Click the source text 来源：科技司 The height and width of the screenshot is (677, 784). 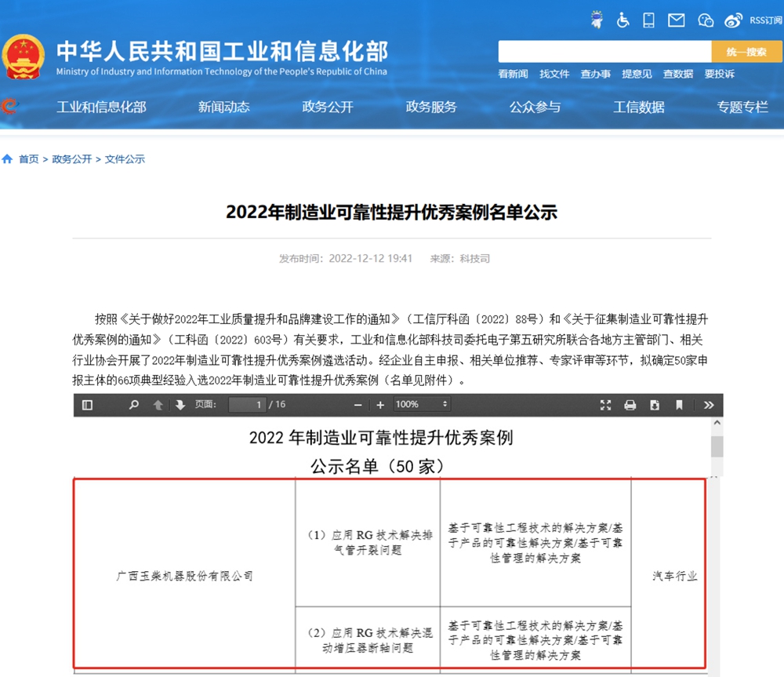pos(460,259)
